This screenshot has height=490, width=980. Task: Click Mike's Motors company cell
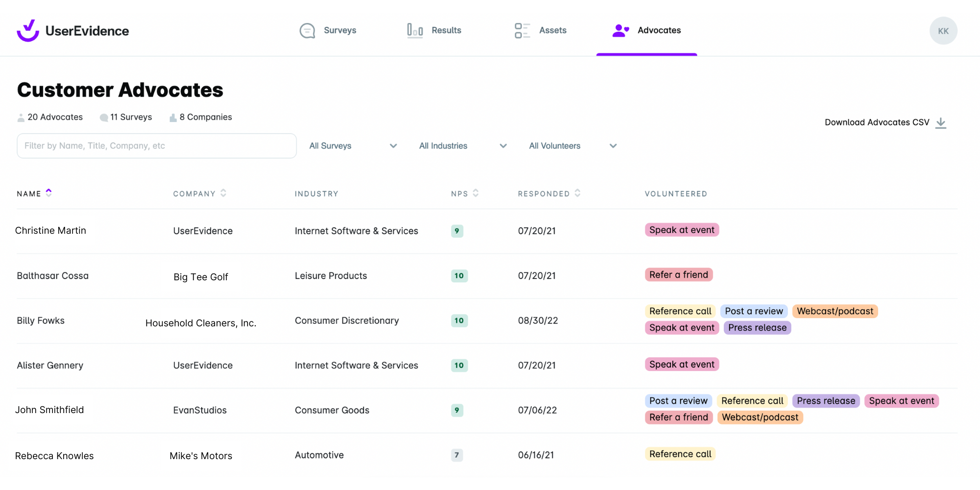tap(201, 456)
